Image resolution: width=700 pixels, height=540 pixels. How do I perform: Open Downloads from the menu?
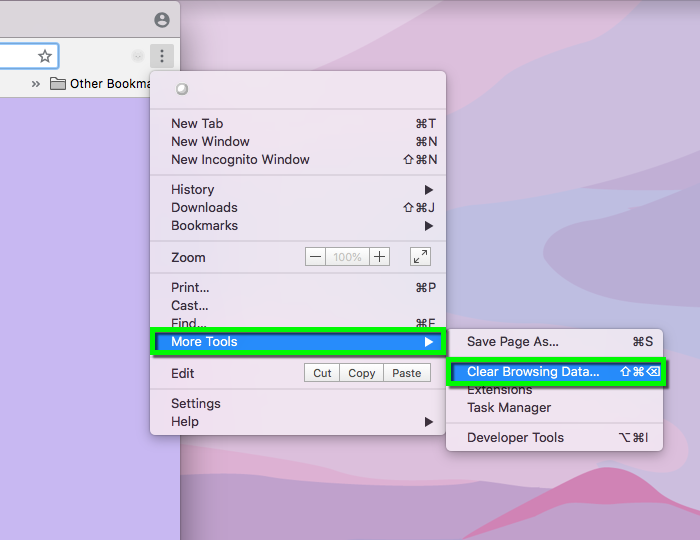click(298, 208)
